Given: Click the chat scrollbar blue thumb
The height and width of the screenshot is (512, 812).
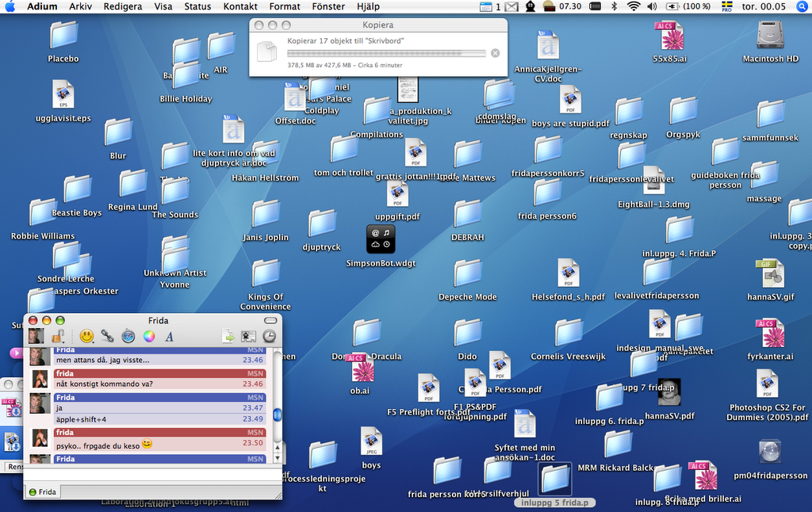Looking at the screenshot, I should pyautogui.click(x=277, y=415).
